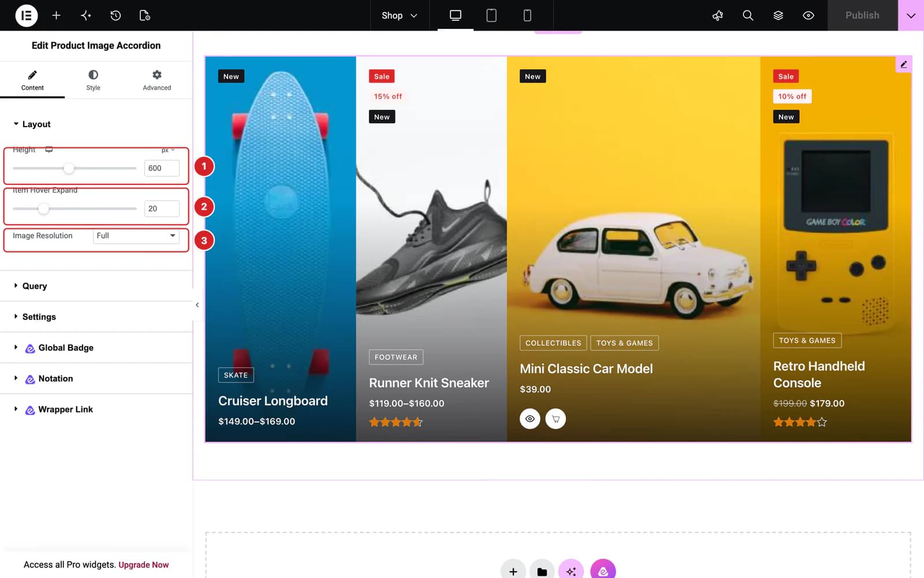The width and height of the screenshot is (924, 578).
Task: Click the FOOTWEAR category tag
Action: tap(396, 357)
